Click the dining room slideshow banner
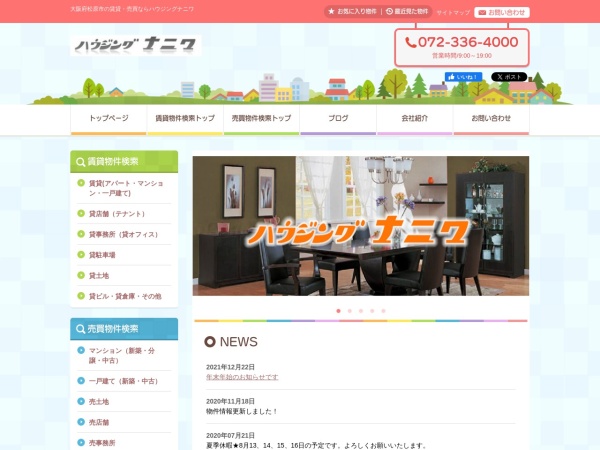The image size is (600, 450). point(360,226)
